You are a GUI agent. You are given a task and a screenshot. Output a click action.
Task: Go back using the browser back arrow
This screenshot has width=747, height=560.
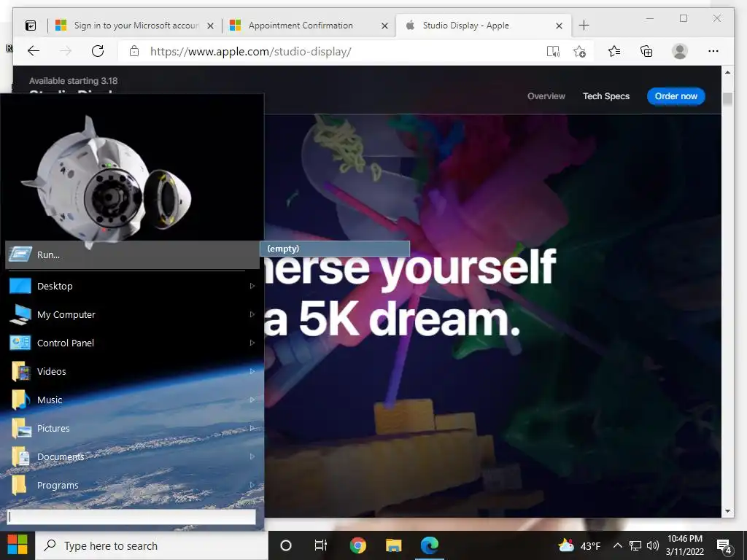click(x=34, y=51)
